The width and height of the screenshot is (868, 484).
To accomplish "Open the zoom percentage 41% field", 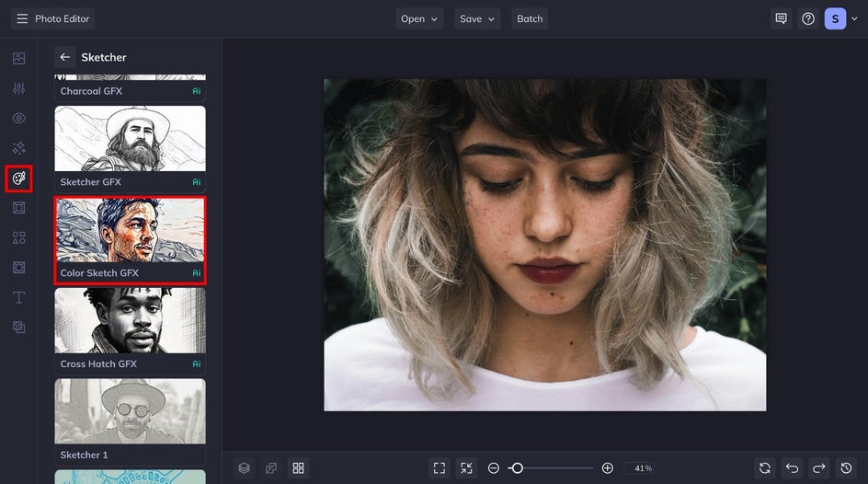I will (x=643, y=468).
